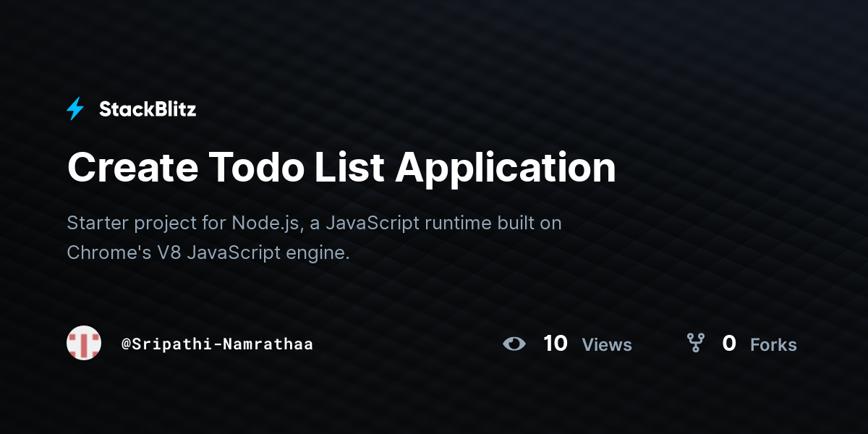Click the Starter project for Node.js description line

(314, 223)
